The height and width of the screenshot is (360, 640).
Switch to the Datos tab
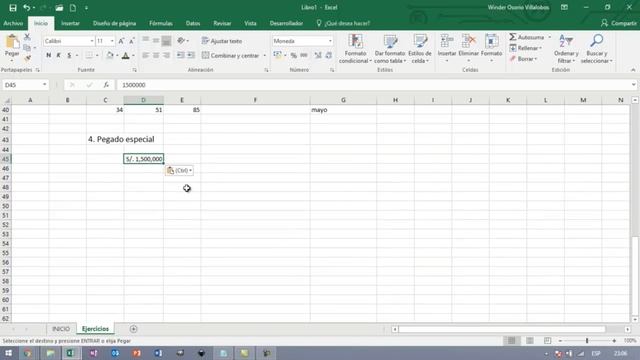click(193, 23)
